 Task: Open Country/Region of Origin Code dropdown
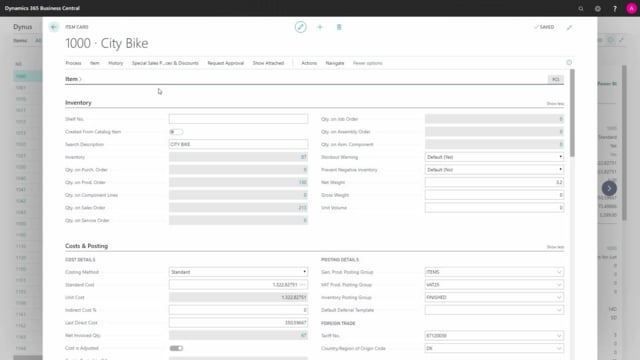pos(559,348)
